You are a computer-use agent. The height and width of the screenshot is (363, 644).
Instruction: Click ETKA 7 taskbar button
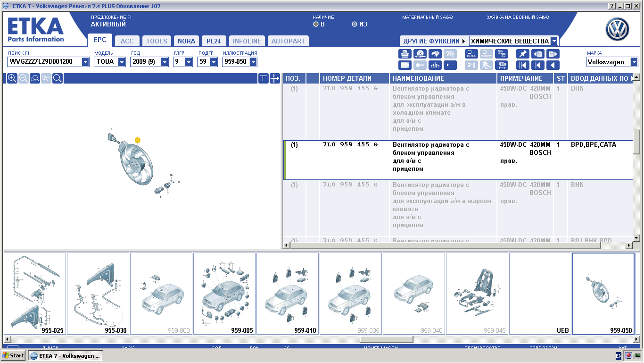65,355
